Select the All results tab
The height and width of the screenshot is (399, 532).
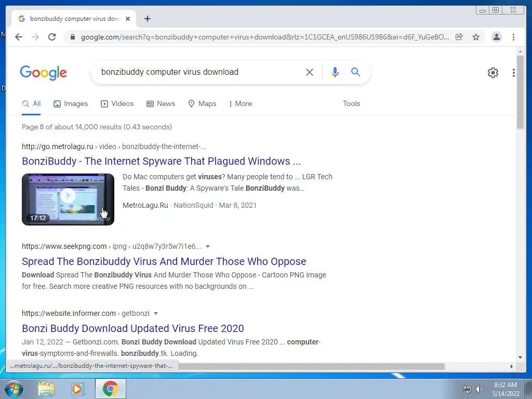pos(31,104)
